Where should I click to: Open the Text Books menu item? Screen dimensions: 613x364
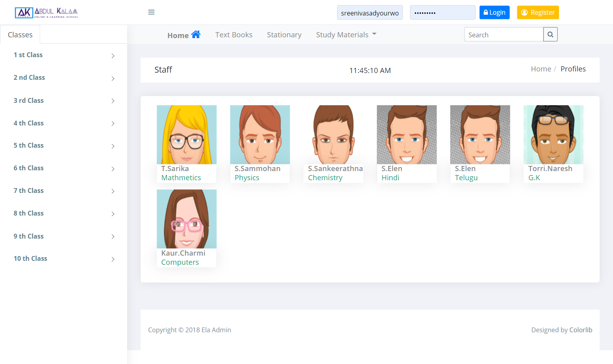[234, 35]
